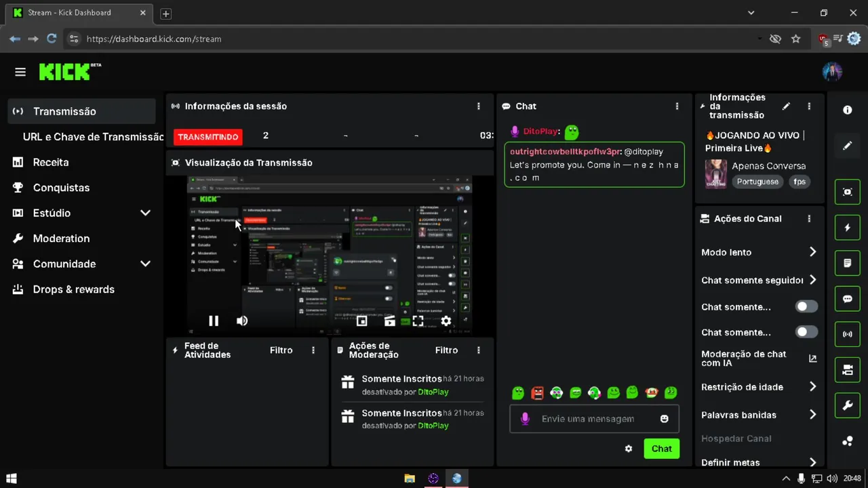Toggle moderation actions note icon in right sidebar
The height and width of the screenshot is (488, 868).
pyautogui.click(x=848, y=263)
